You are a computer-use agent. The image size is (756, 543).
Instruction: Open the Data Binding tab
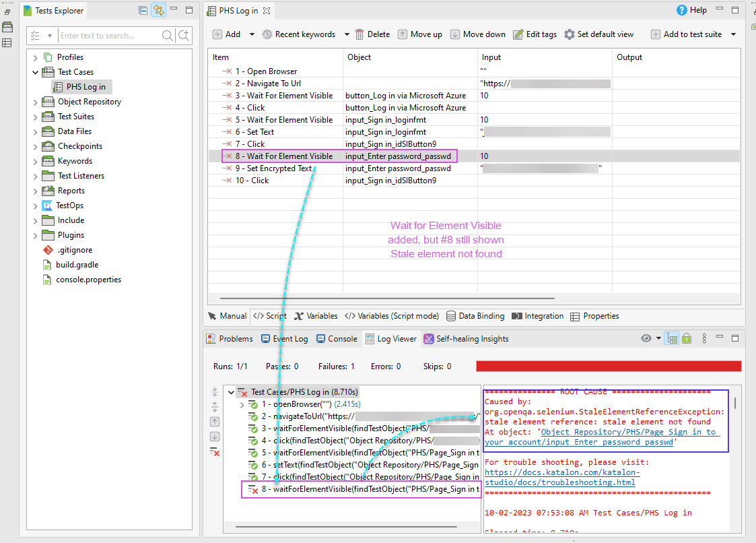point(475,316)
